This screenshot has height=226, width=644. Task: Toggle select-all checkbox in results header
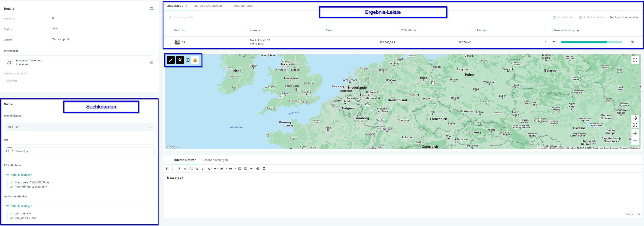(169, 30)
